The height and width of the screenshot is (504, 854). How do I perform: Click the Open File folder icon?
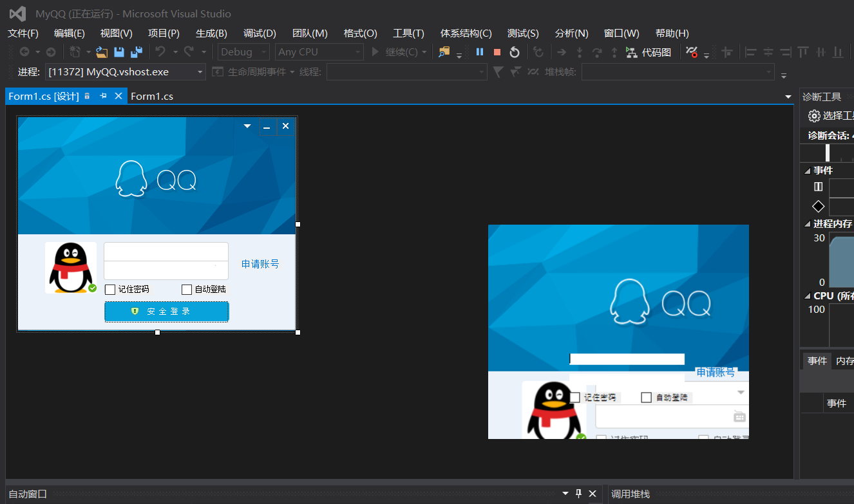point(102,52)
